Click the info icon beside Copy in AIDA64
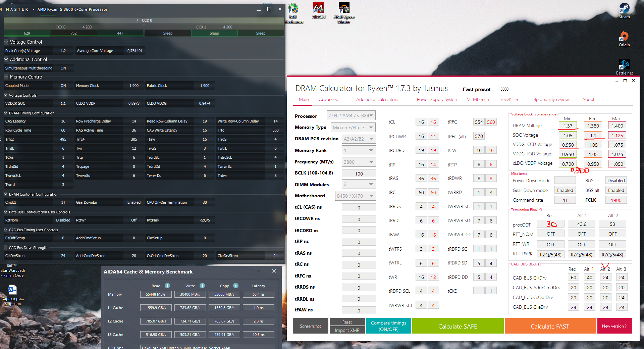Image resolution: width=644 pixels, height=349 pixels. click(x=236, y=286)
